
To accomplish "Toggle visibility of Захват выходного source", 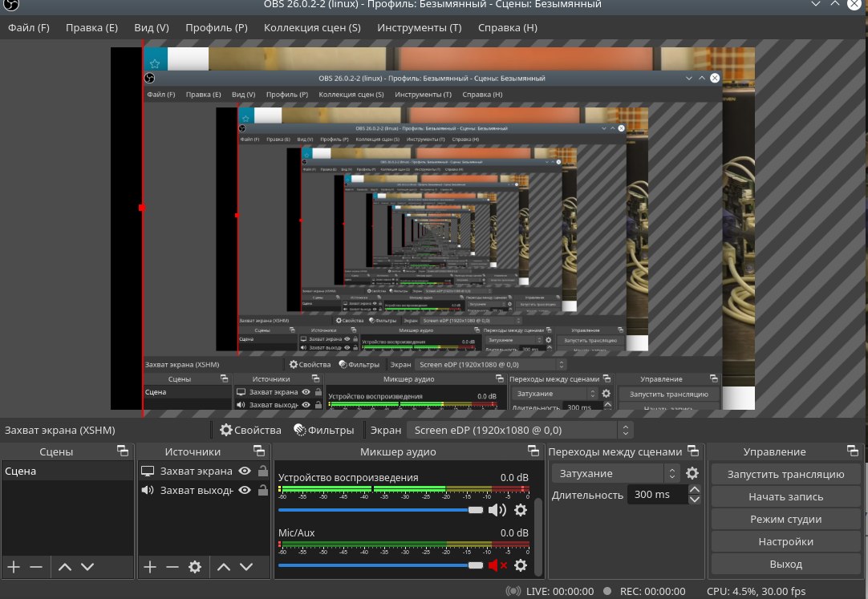I will coord(245,490).
